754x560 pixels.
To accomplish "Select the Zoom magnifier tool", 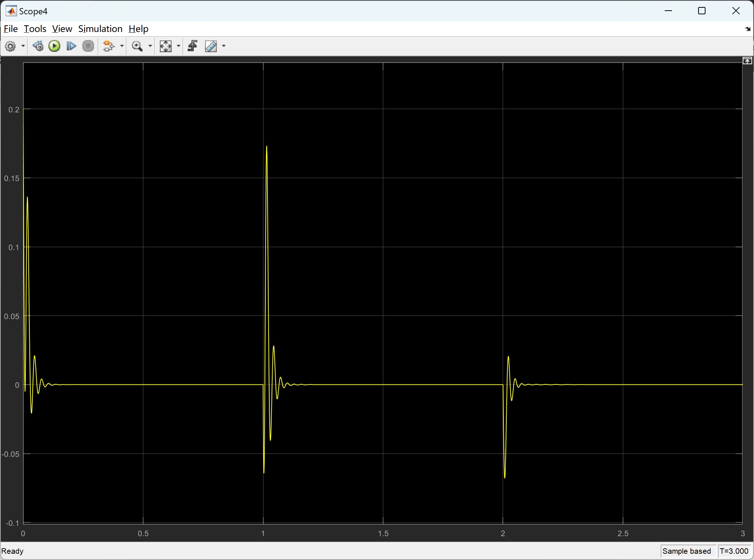I will point(137,46).
